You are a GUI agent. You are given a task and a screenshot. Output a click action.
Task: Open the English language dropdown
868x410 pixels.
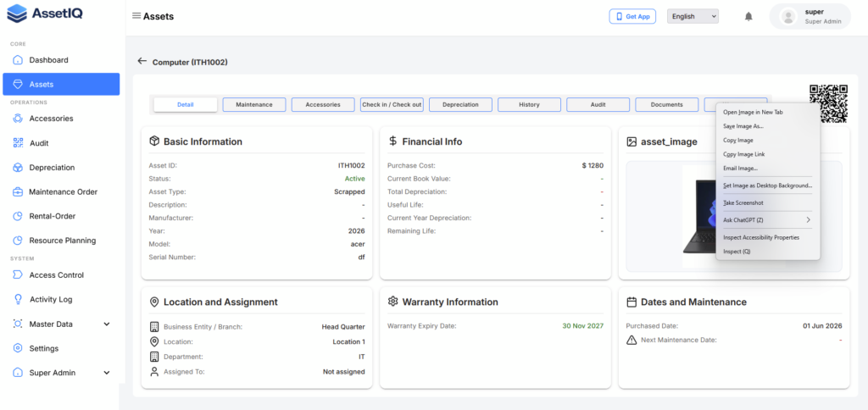(x=693, y=17)
